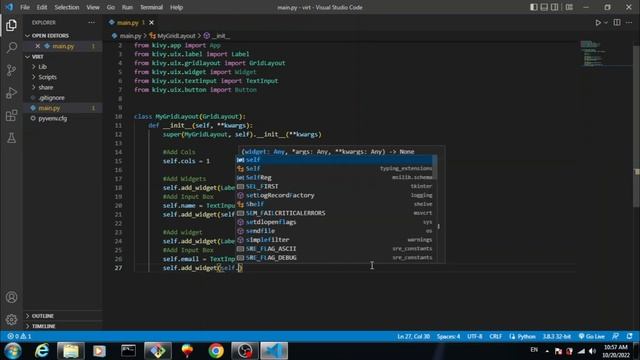This screenshot has width=640, height=360.
Task: Open errors and warnings in status bar
Action: pyautogui.click(x=19, y=336)
